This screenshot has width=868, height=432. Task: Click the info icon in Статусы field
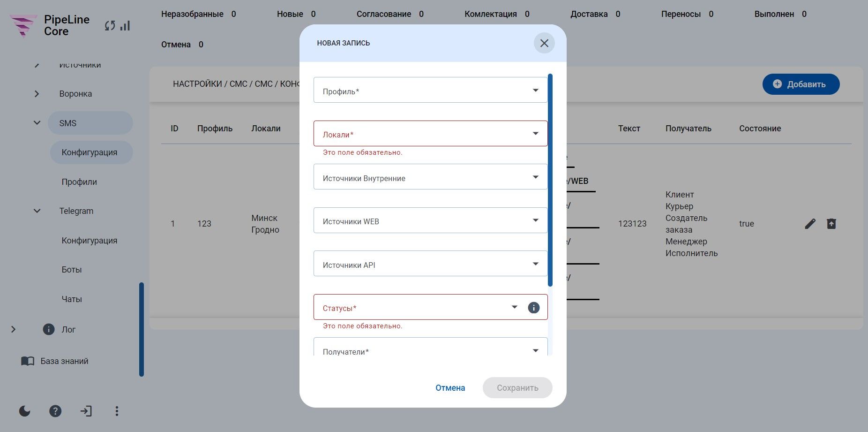click(x=534, y=308)
